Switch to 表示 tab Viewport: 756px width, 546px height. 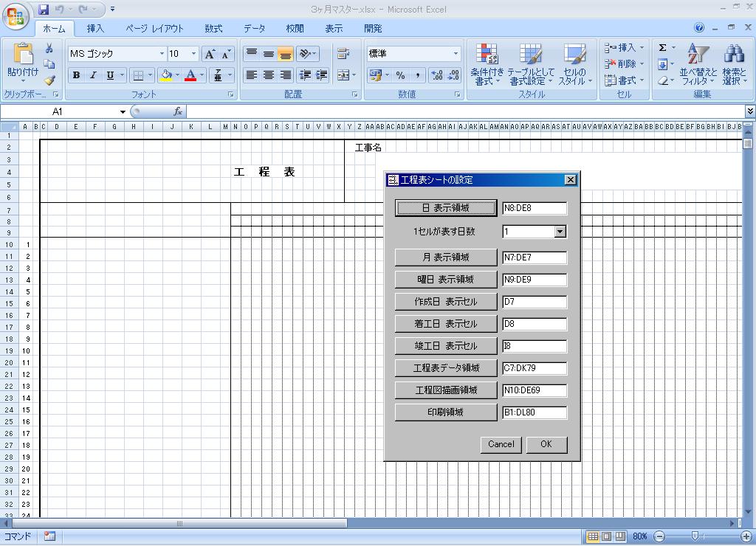tap(334, 29)
